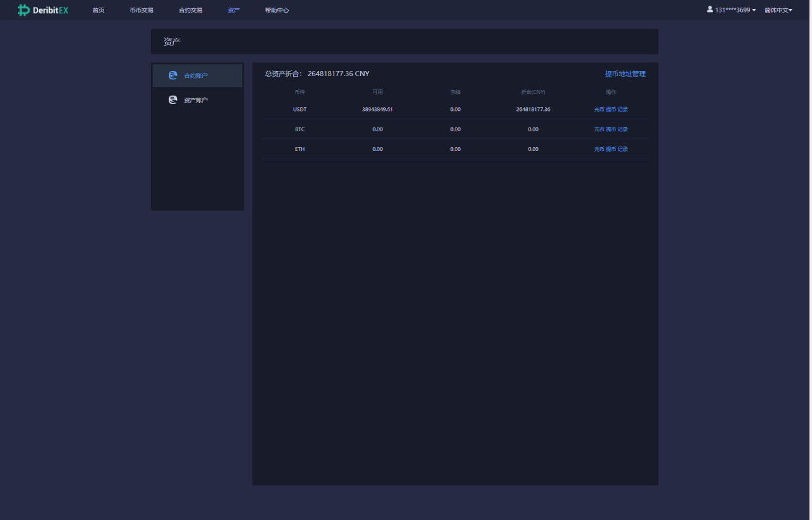This screenshot has width=812, height=520.
Task: Select 资产账户 in the sidebar
Action: pyautogui.click(x=197, y=100)
